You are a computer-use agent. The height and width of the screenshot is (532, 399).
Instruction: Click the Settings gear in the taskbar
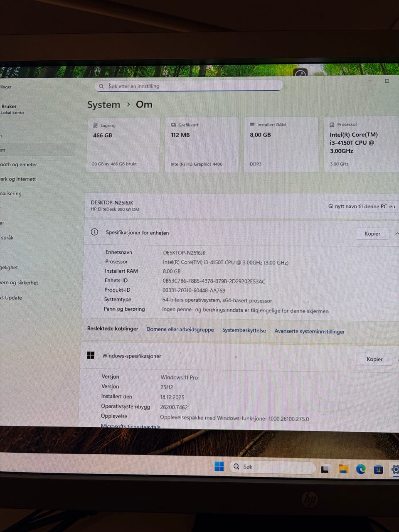point(395,470)
